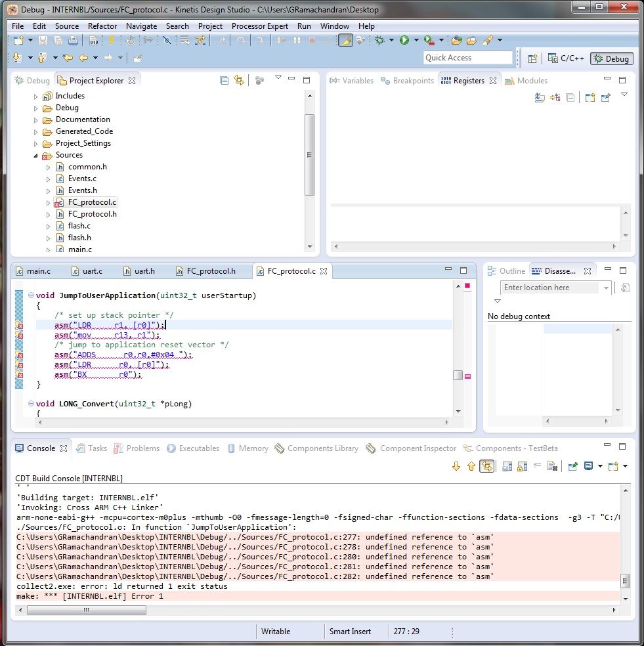
Task: Open the Disassembly location dropdown arrow
Action: point(606,288)
